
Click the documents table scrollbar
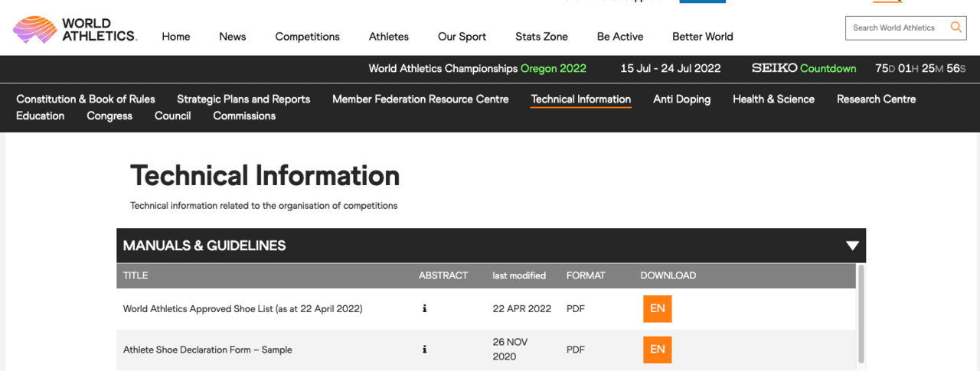[x=861, y=314]
